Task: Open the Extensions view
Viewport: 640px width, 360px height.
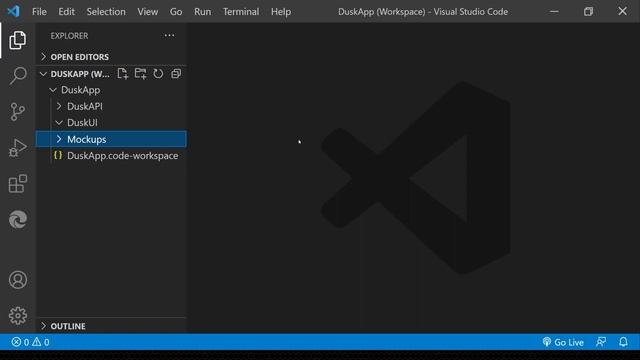Action: (18, 183)
